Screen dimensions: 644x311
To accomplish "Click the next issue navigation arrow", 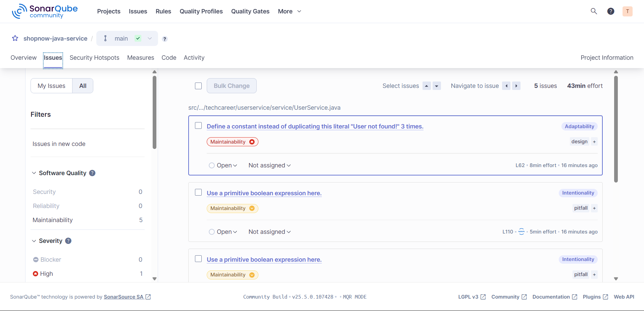I will point(516,86).
